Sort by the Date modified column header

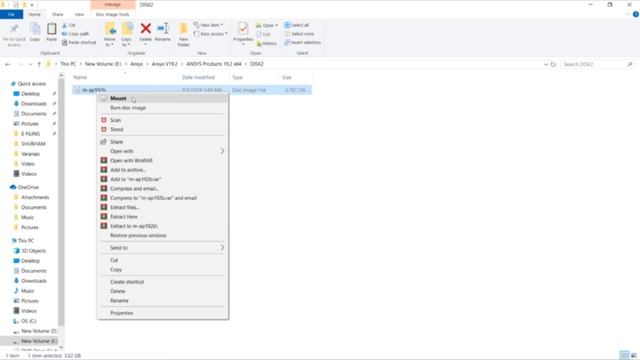198,77
